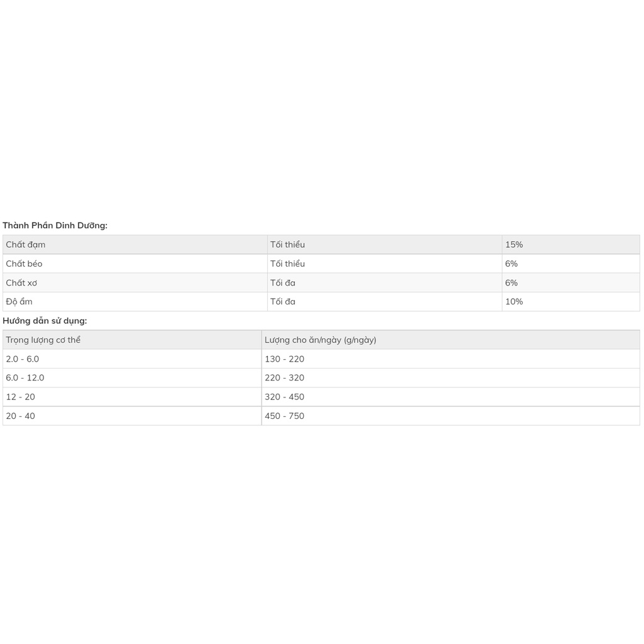
Task: Select the "Độ ẩm" row label
Action: click(x=19, y=302)
